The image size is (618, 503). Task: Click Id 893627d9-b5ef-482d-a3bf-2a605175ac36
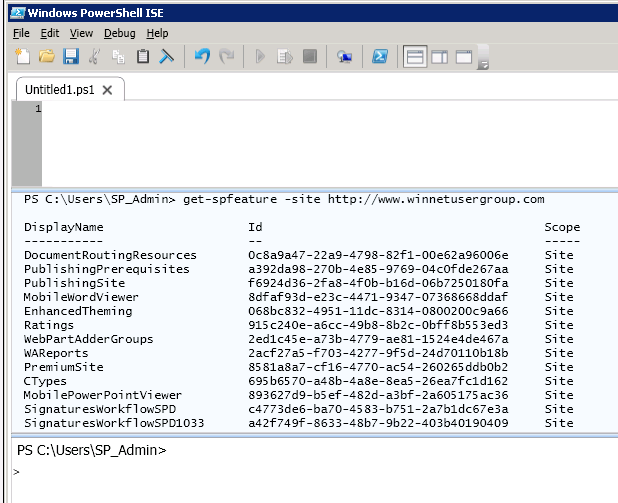[x=378, y=395]
